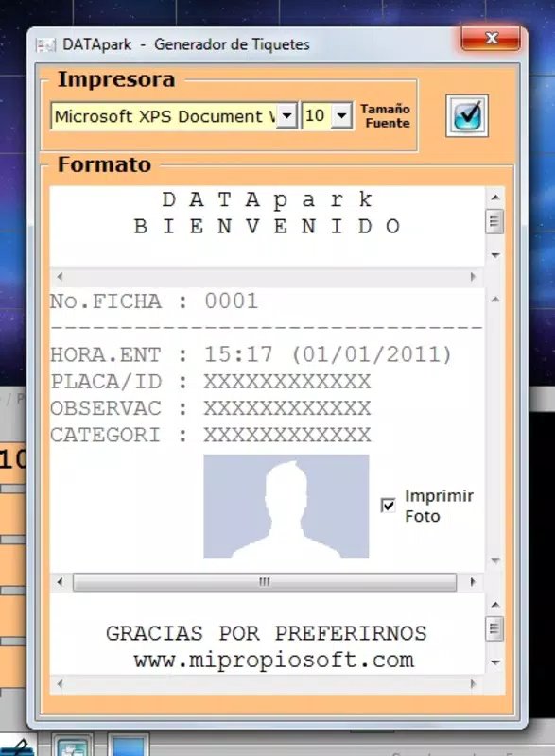Click the down arrow of header scrollbar
The image size is (555, 756).
pos(494,255)
